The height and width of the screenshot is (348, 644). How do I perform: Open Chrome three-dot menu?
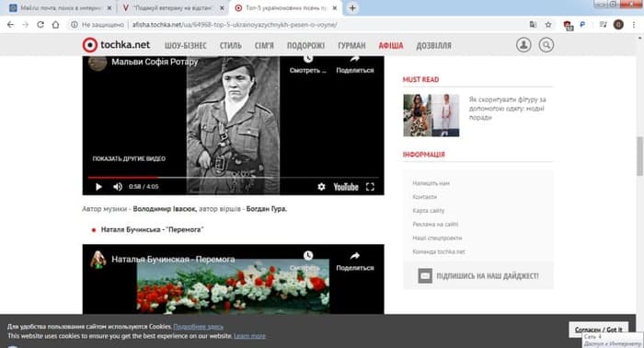coord(634,25)
